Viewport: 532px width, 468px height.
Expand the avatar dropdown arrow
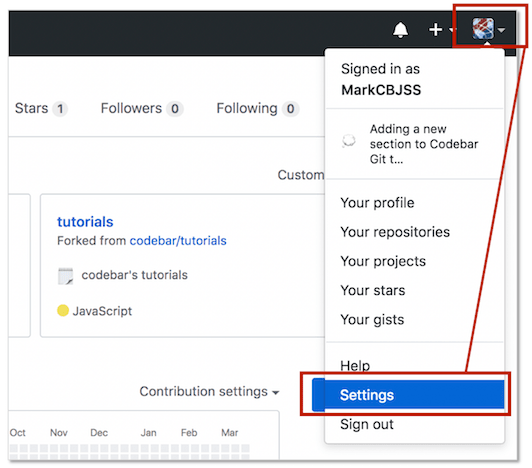[502, 30]
